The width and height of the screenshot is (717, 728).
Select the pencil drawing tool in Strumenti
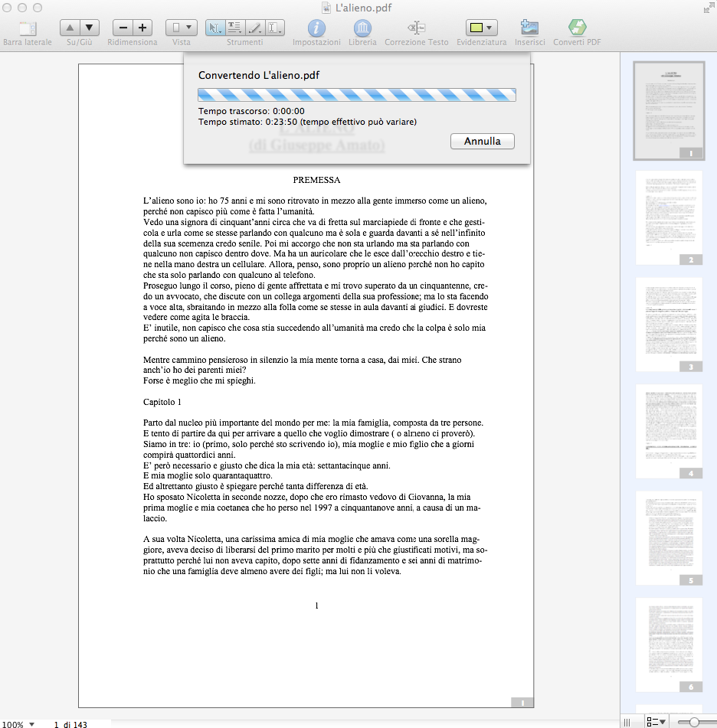tap(255, 28)
